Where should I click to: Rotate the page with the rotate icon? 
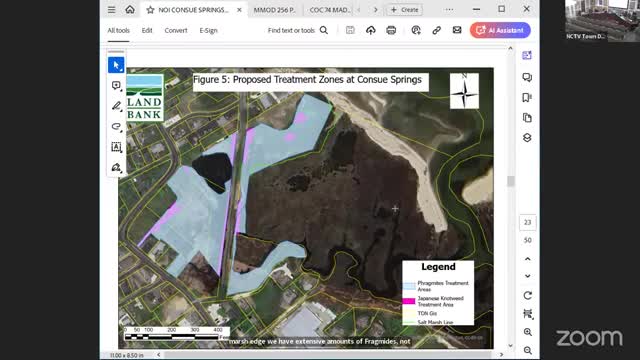(527, 296)
